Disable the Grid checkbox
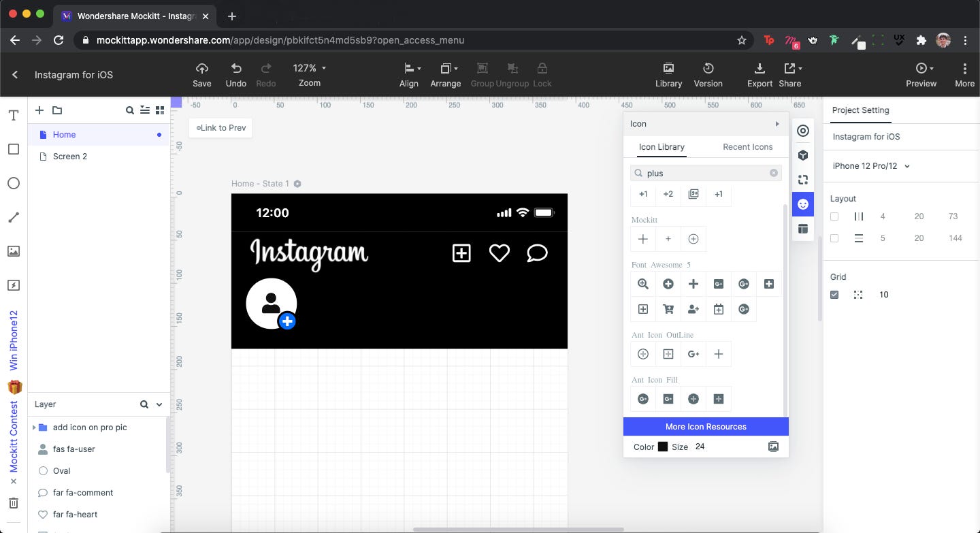This screenshot has height=533, width=980. (834, 295)
